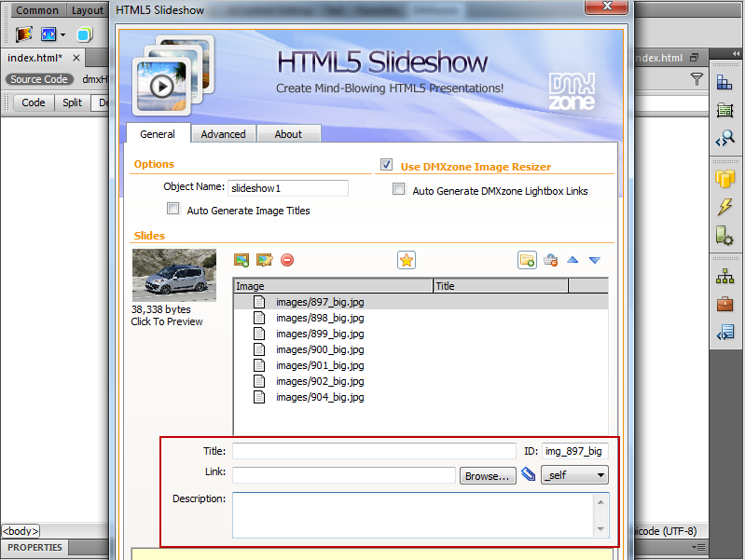Click the blue media icon in Dreamweaver toolbar
745x560 pixels.
click(48, 34)
